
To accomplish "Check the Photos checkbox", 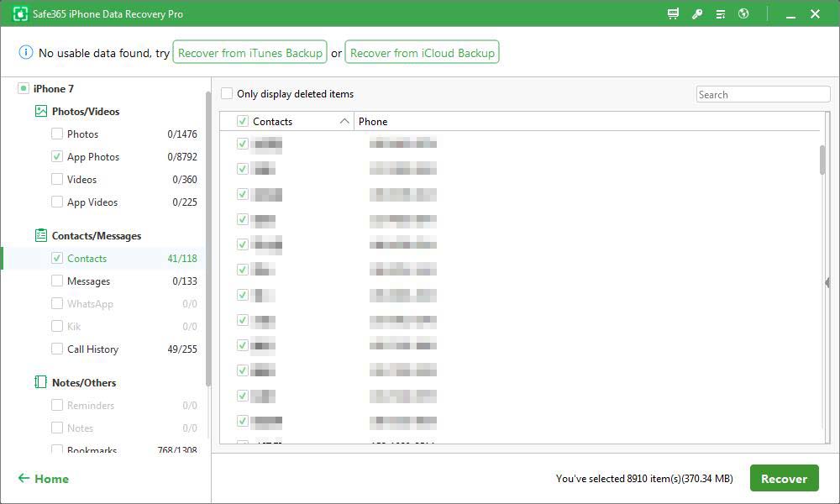I will [57, 134].
